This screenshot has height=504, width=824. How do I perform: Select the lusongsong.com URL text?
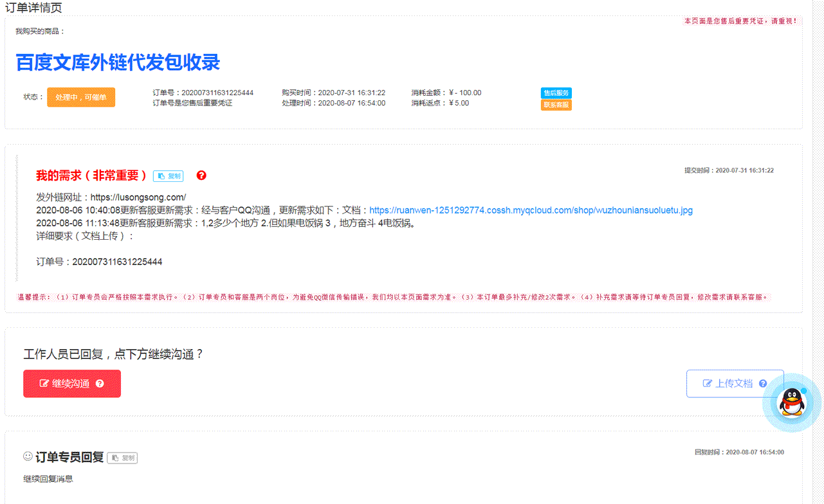pyautogui.click(x=138, y=197)
